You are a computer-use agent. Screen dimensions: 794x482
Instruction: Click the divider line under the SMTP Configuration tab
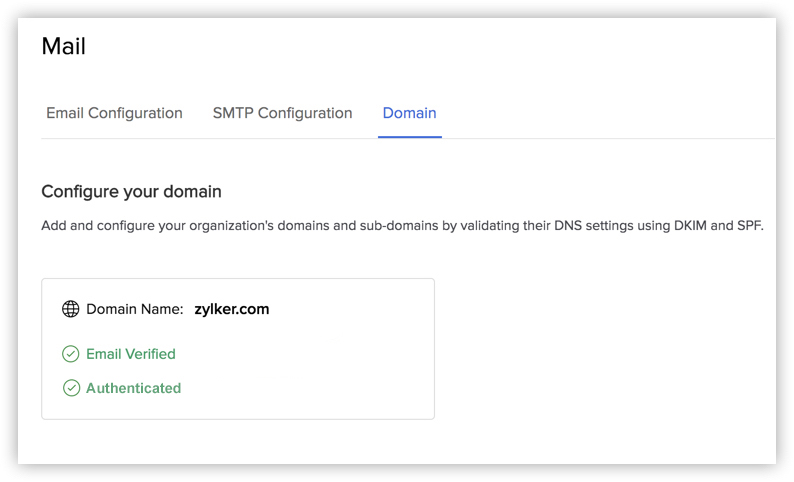(x=283, y=138)
